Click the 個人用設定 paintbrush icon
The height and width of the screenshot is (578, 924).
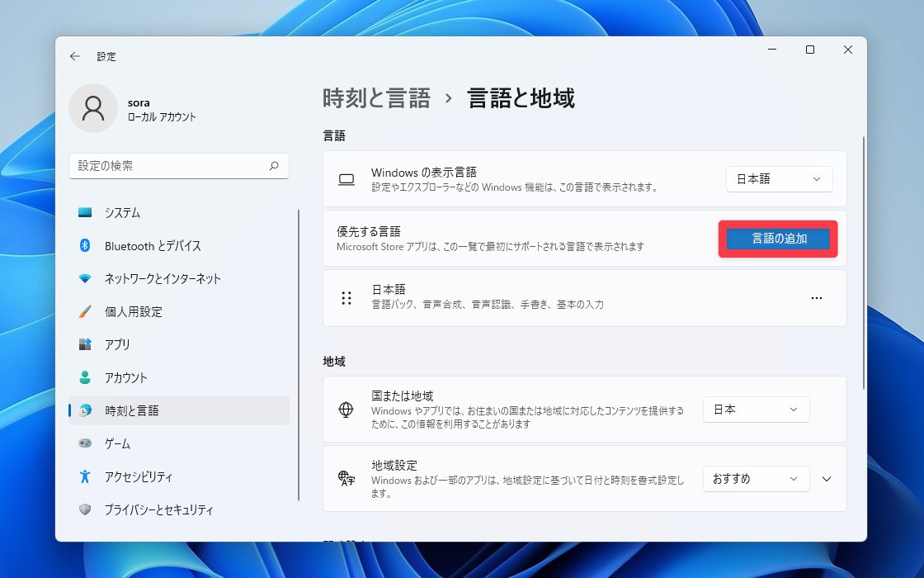tap(85, 311)
